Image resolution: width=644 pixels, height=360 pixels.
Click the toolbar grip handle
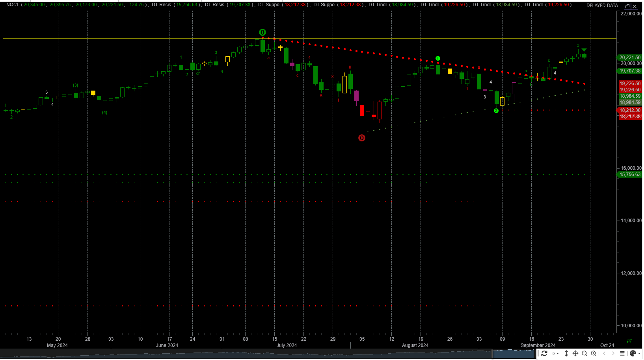pyautogui.click(x=538, y=353)
